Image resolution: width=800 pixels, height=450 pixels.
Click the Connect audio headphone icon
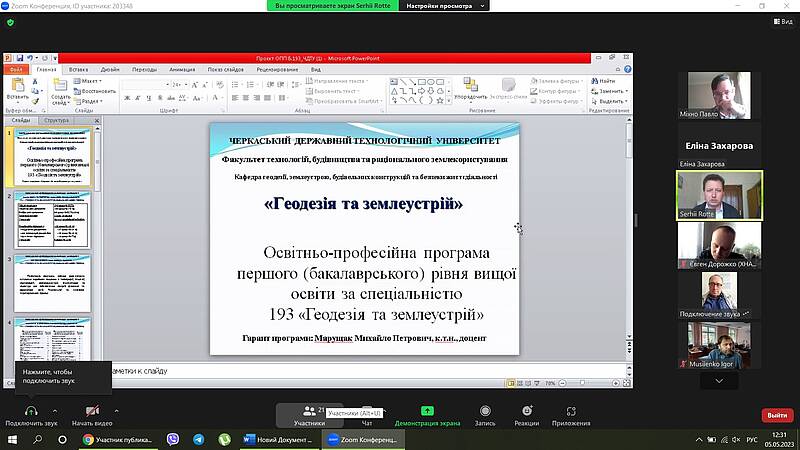click(x=30, y=411)
